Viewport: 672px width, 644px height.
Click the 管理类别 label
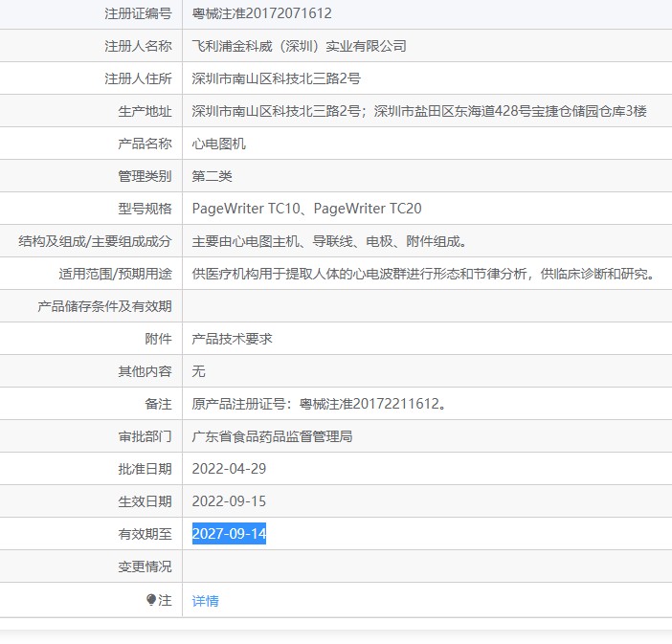tap(145, 176)
